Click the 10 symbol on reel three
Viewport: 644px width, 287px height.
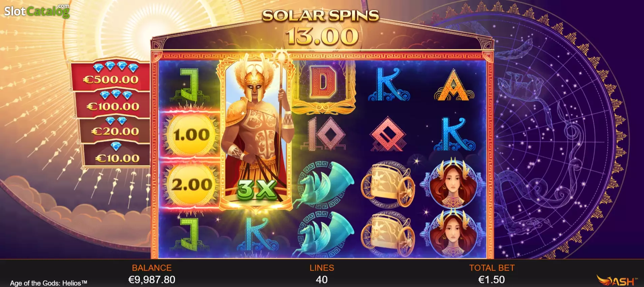(x=323, y=134)
